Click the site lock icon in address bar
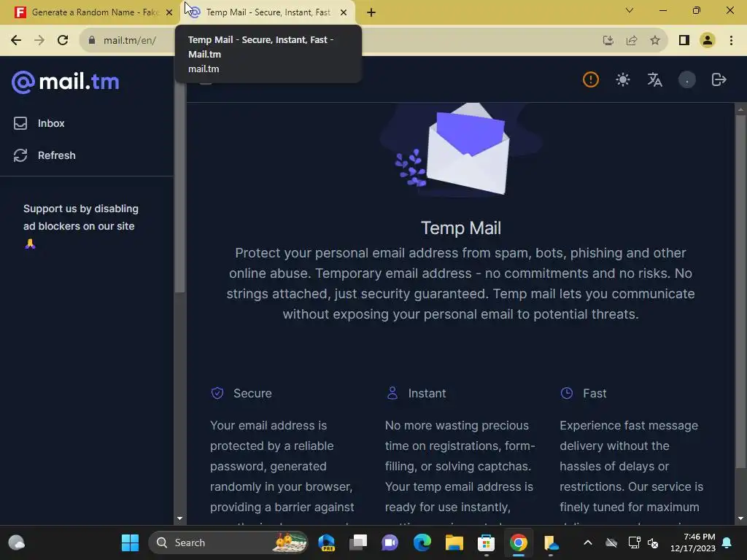 tap(92, 40)
